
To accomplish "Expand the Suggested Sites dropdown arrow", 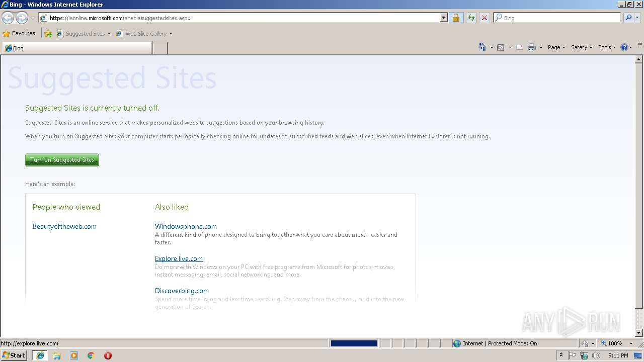I will (x=109, y=34).
